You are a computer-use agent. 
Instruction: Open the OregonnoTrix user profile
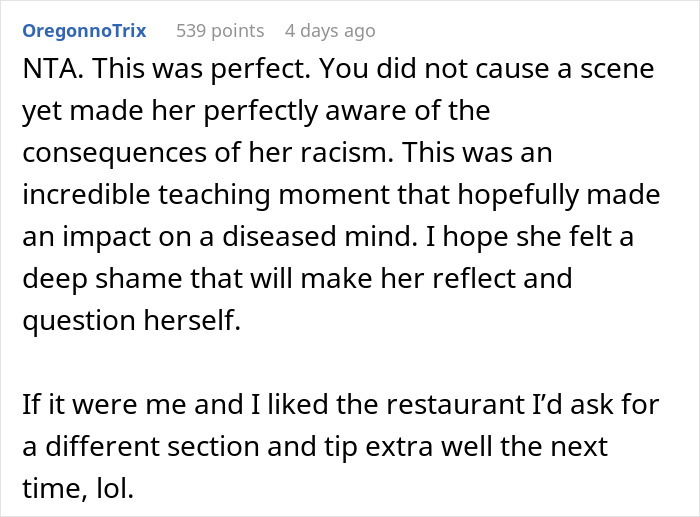pos(84,31)
